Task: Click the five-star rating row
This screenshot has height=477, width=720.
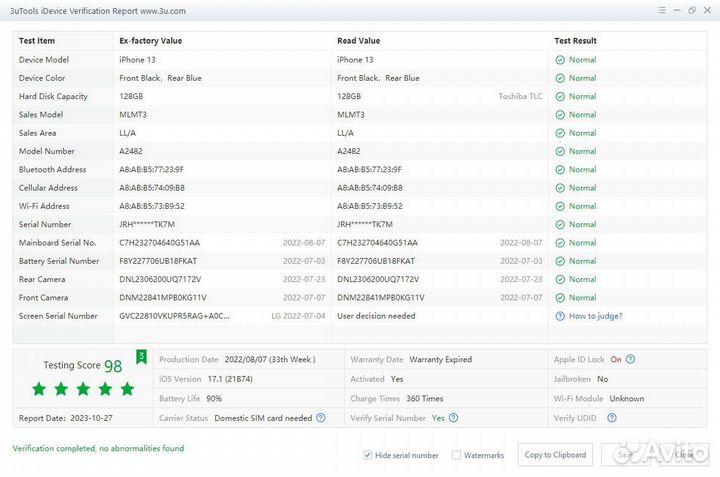Action: pos(83,389)
